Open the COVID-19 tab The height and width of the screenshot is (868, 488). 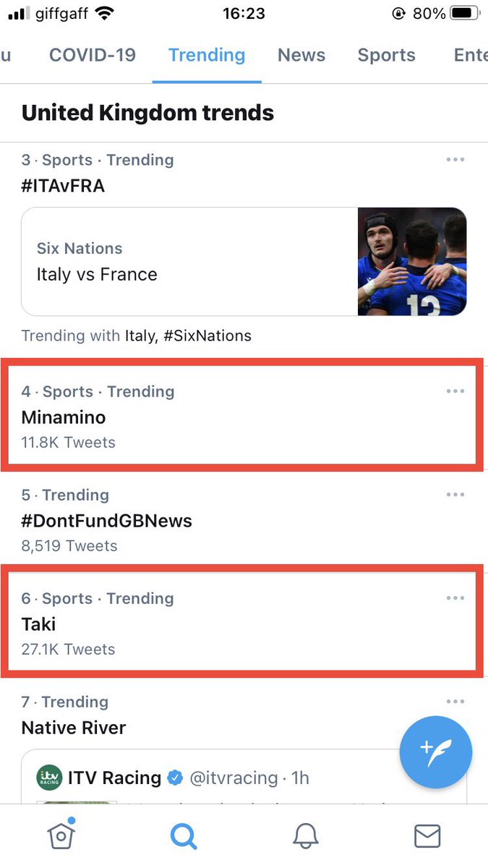coord(92,55)
